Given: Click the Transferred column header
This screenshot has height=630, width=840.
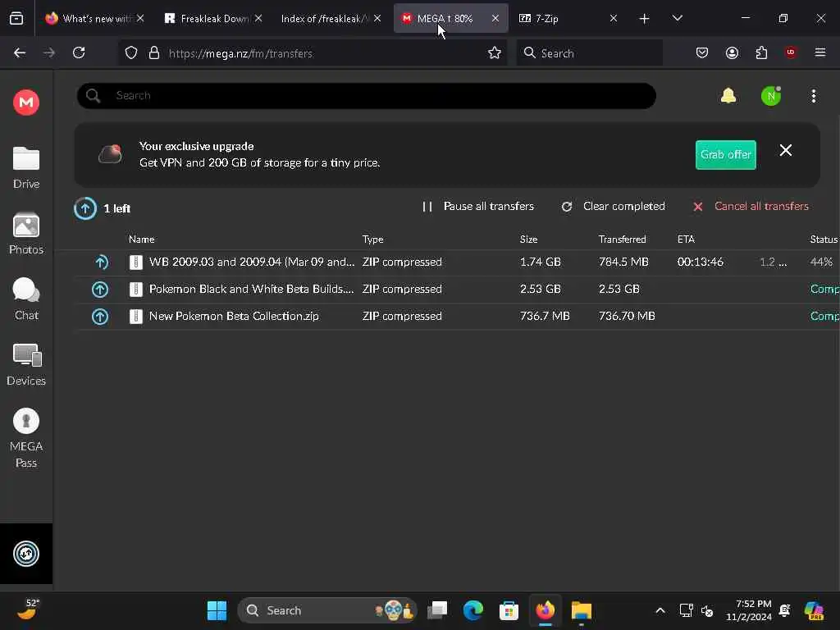Looking at the screenshot, I should click(x=622, y=240).
